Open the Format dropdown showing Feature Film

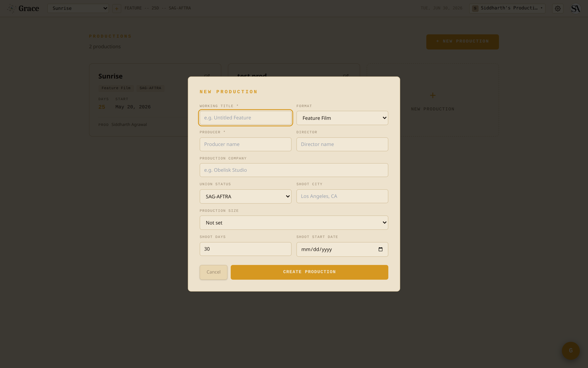tap(342, 118)
